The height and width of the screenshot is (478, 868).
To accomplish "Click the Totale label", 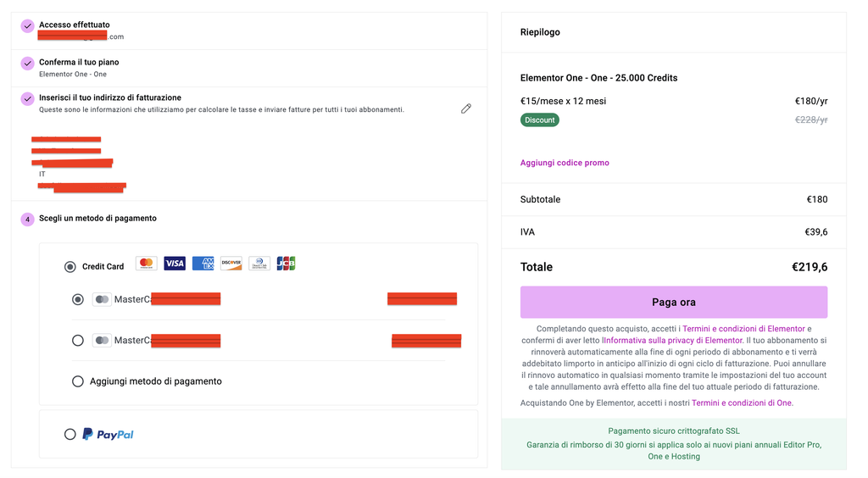I will point(537,267).
